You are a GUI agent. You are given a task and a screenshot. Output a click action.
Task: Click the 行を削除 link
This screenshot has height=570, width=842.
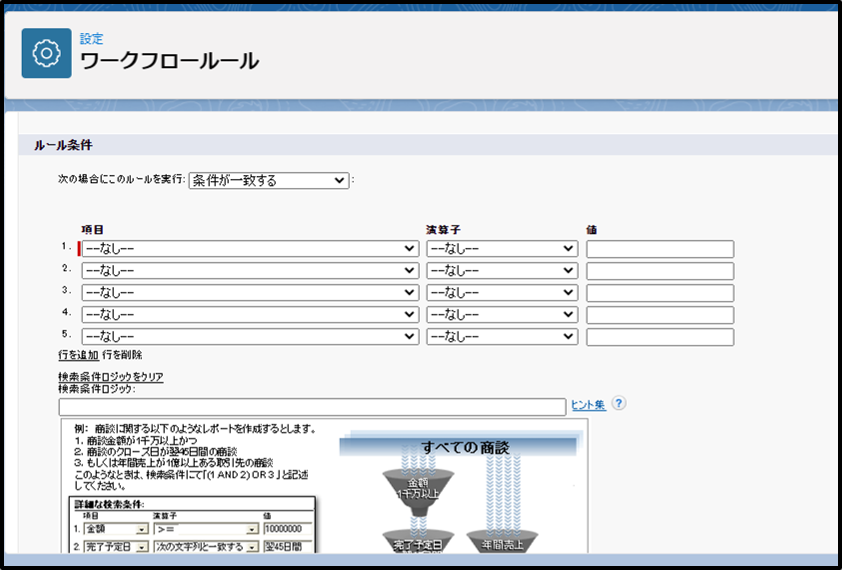[x=122, y=355]
